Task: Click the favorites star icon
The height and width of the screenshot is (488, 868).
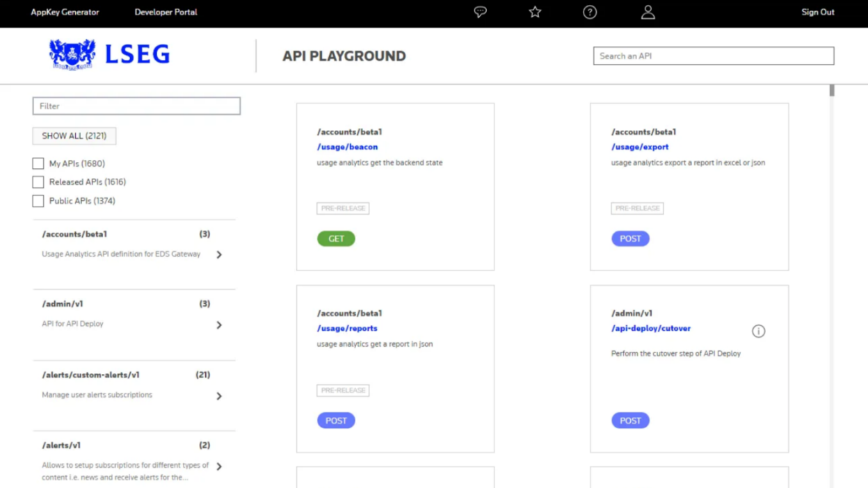Action: 534,12
